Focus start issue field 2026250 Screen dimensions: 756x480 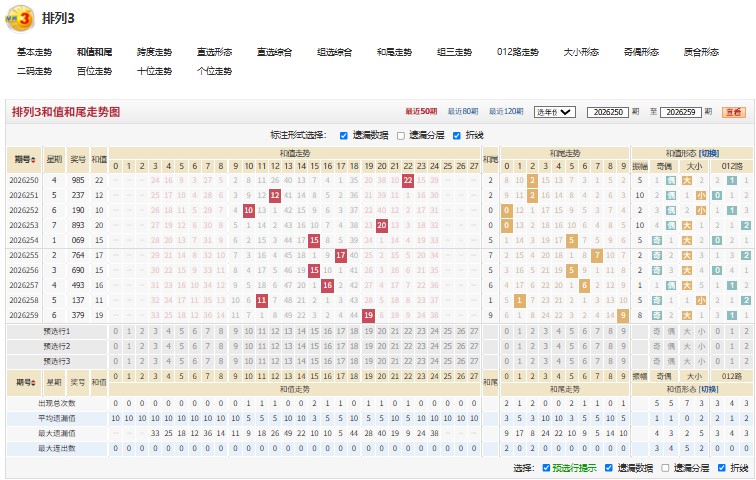click(608, 112)
